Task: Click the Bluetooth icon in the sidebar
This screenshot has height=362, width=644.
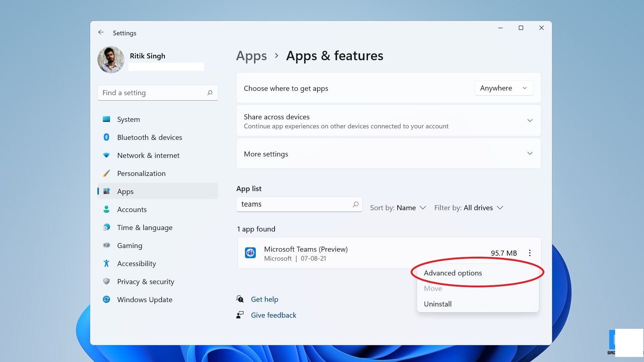Action: point(106,137)
